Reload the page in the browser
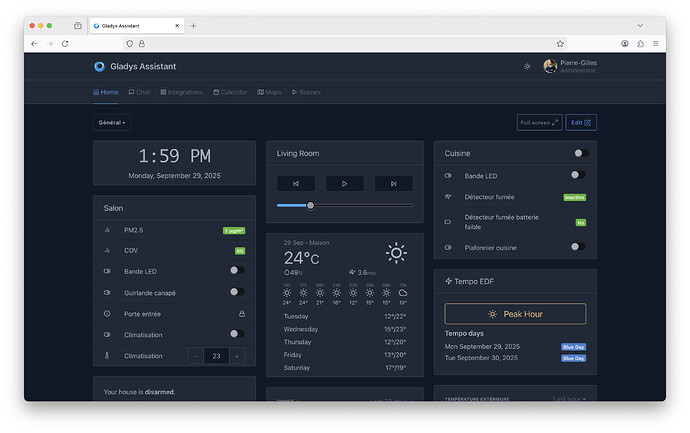The image size is (690, 433). [x=65, y=44]
